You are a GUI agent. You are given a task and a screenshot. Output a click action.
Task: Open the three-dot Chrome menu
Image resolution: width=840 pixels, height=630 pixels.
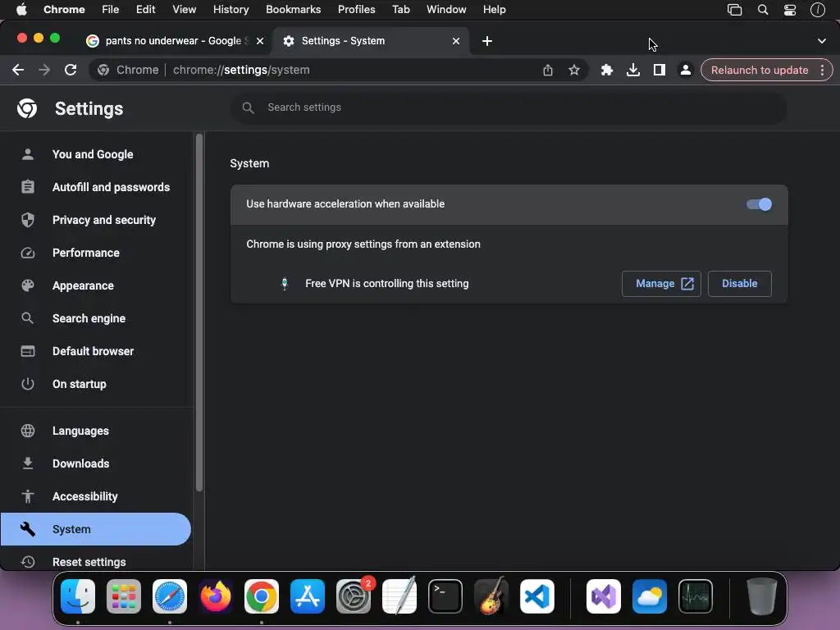pyautogui.click(x=822, y=71)
